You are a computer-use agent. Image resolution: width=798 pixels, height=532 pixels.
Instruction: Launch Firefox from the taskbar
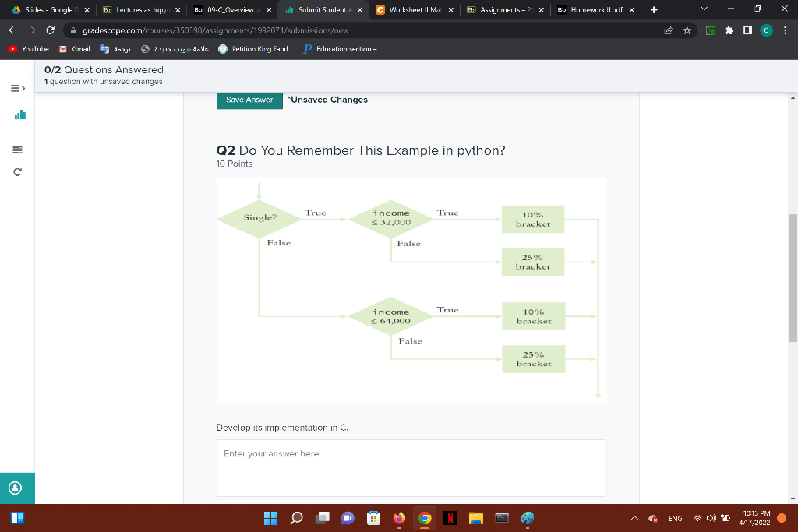coord(399,517)
